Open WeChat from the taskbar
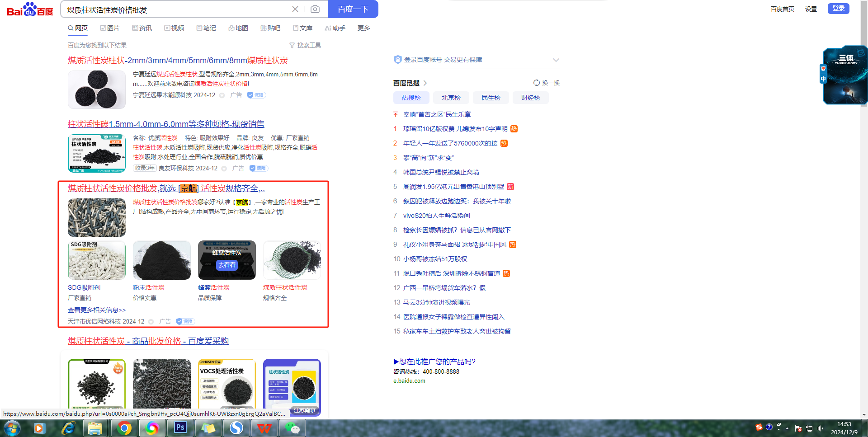868x437 pixels. click(292, 428)
